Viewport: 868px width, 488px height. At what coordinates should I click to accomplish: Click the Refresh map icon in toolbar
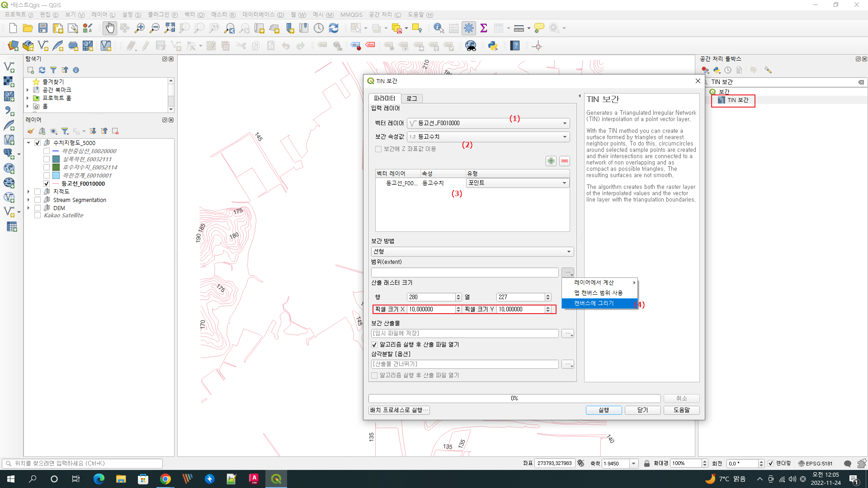click(334, 28)
